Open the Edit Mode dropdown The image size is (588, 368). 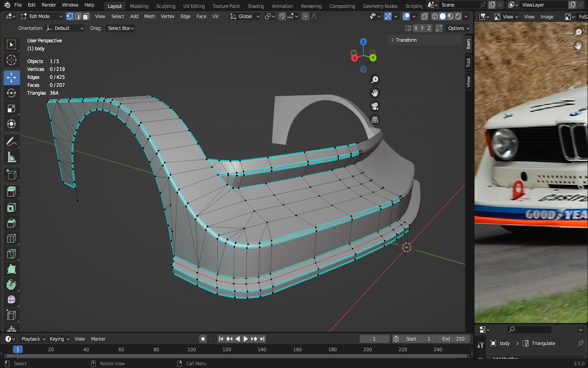click(x=41, y=16)
